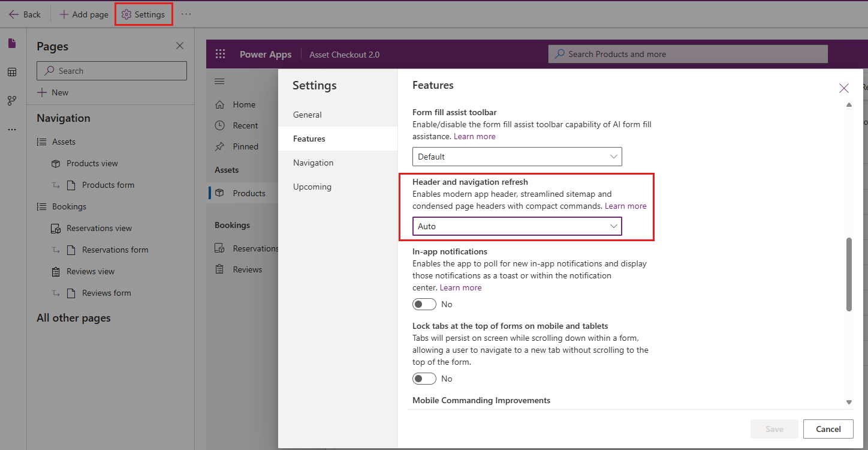Screen dimensions: 868x450
Task: Click the Pages search input field
Action: click(x=112, y=71)
